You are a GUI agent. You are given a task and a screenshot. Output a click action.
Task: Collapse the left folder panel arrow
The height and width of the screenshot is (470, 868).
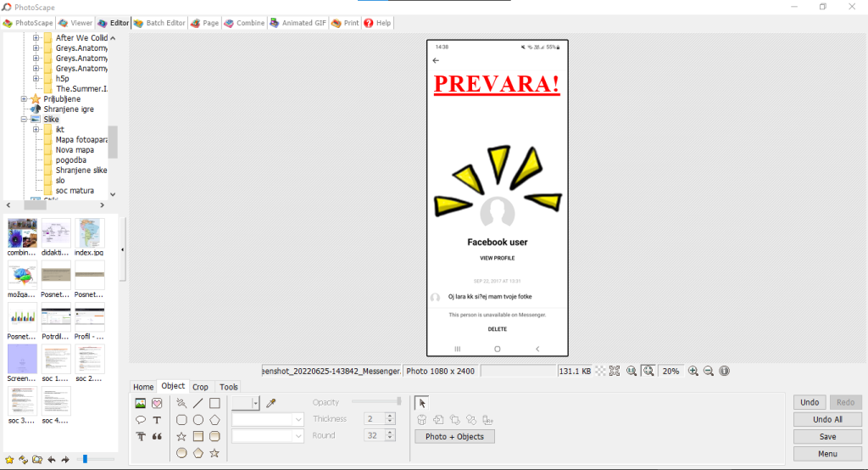tap(122, 250)
